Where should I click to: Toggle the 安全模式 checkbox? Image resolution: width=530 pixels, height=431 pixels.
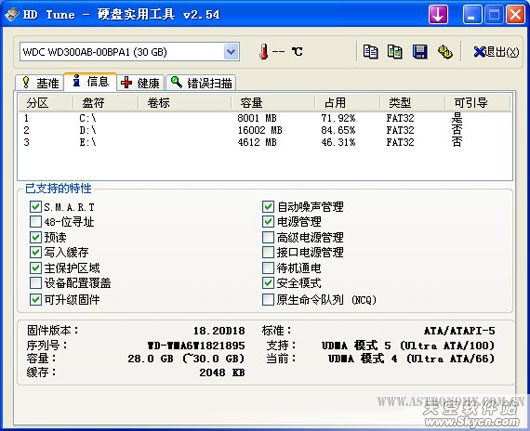pos(268,283)
